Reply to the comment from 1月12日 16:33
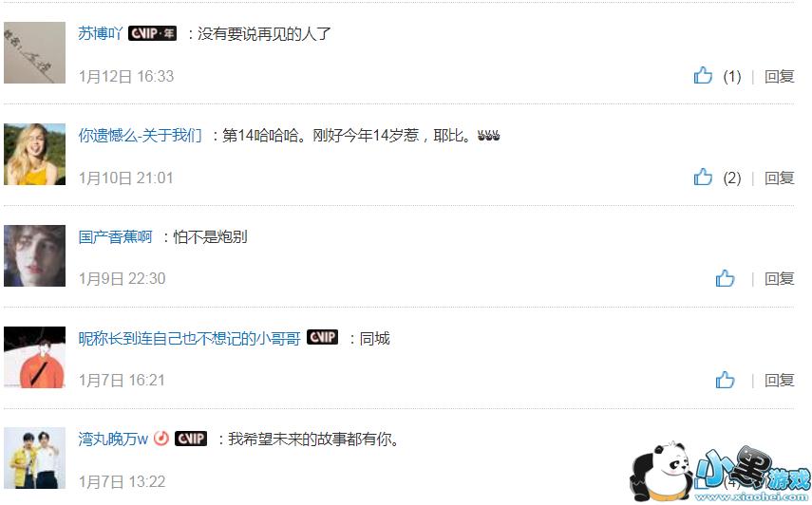The width and height of the screenshot is (812, 505). [780, 76]
